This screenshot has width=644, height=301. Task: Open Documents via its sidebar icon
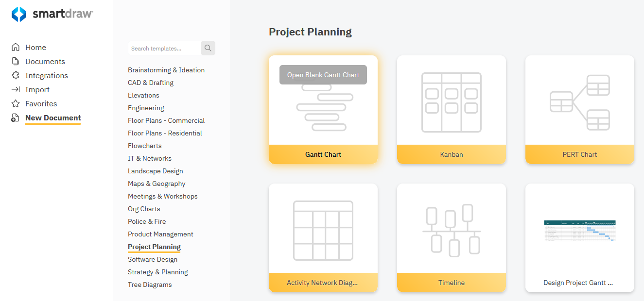[16, 61]
